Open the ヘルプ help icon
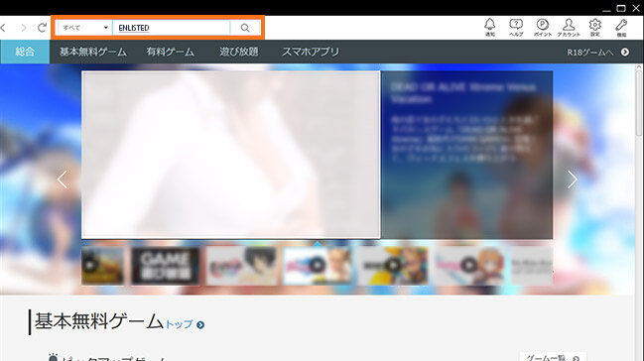 point(516,27)
